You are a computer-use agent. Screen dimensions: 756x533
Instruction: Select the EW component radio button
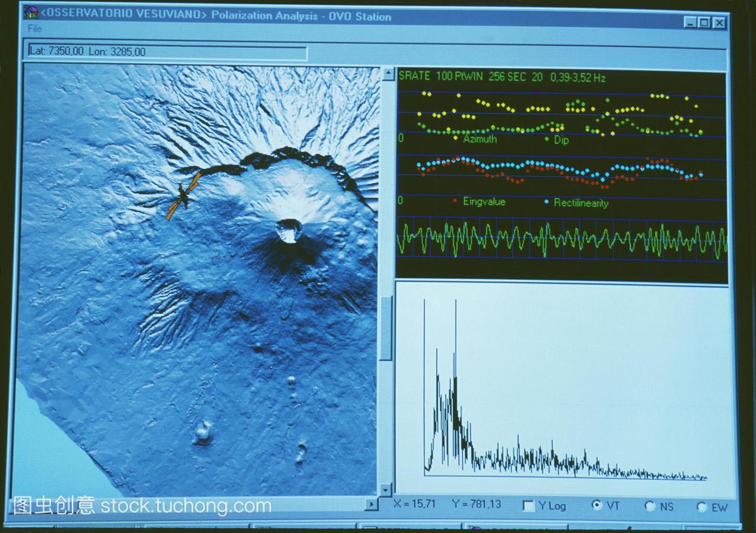(x=702, y=506)
